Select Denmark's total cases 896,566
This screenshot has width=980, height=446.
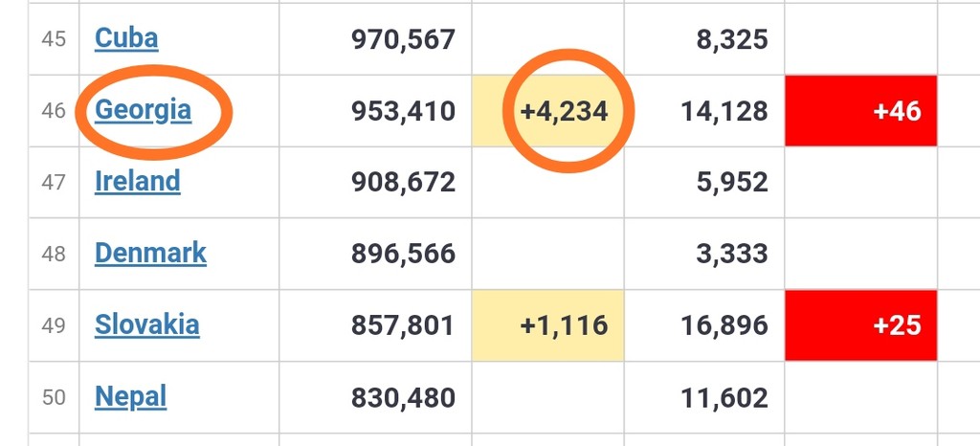403,254
